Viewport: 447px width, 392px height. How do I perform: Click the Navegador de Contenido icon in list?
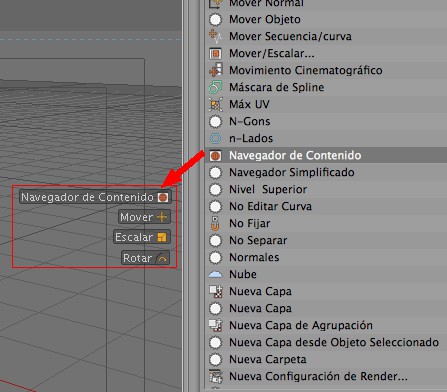click(215, 156)
